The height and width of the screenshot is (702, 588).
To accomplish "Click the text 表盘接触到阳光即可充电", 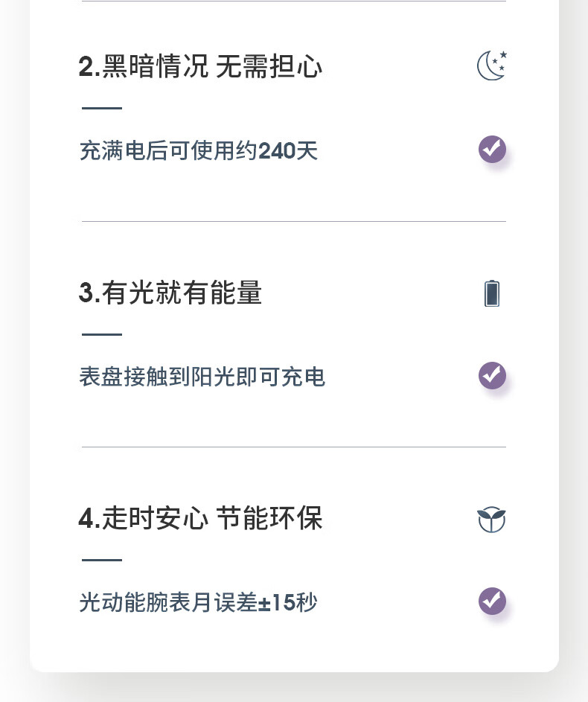I will pos(202,377).
